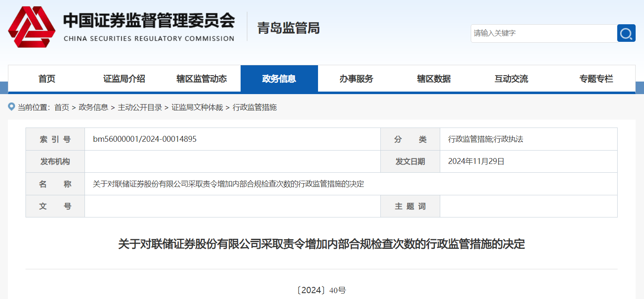Screen dimensions: 644x299
Task: Click the CSRC red logo emblem
Action: [32, 27]
